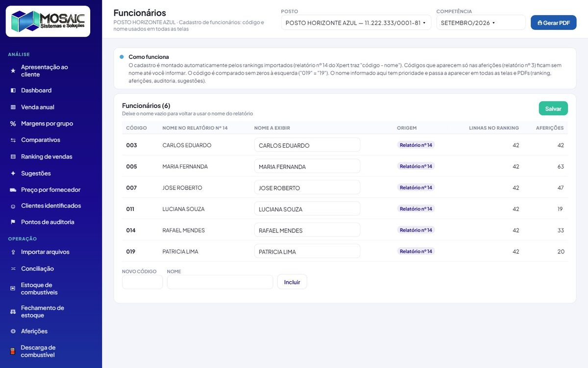Click the Funcionários (6) heading
Image resolution: width=588 pixels, height=368 pixels.
(x=146, y=105)
